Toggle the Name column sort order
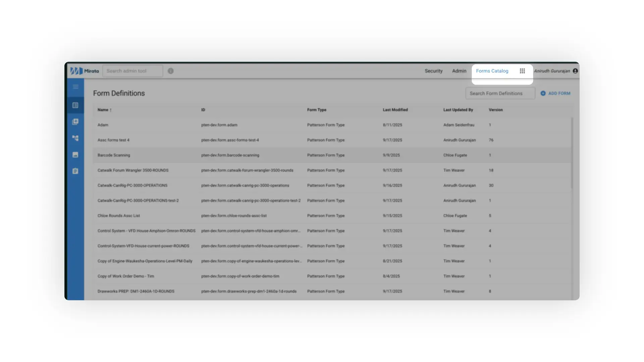 pyautogui.click(x=104, y=110)
